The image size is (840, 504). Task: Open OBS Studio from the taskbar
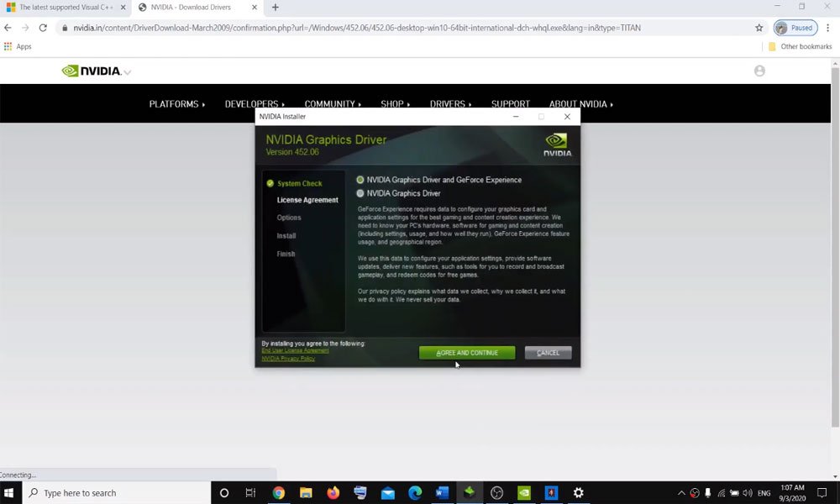click(496, 493)
